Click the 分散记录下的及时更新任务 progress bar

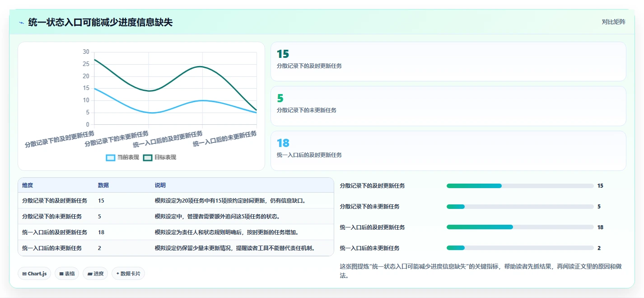(520, 186)
